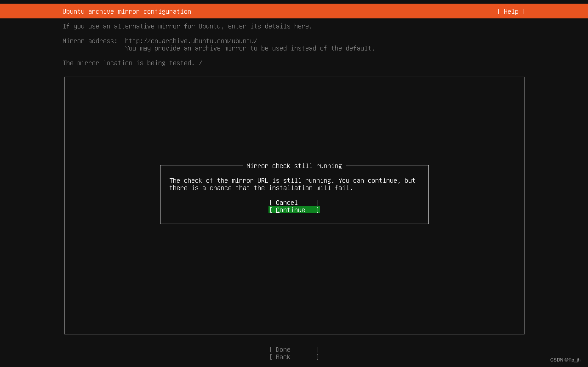
Task: Select the Back button at bottom
Action: click(294, 357)
